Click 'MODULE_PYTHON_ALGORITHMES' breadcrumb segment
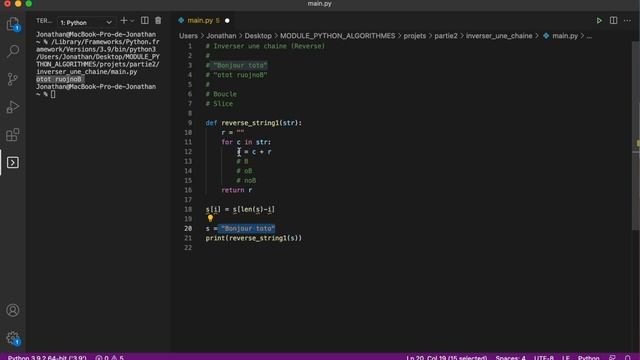Screen dimensions: 640x360 point(338,36)
